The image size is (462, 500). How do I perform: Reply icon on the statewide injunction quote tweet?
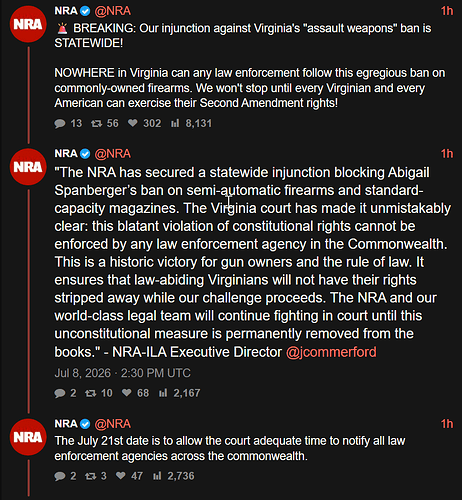[x=60, y=393]
